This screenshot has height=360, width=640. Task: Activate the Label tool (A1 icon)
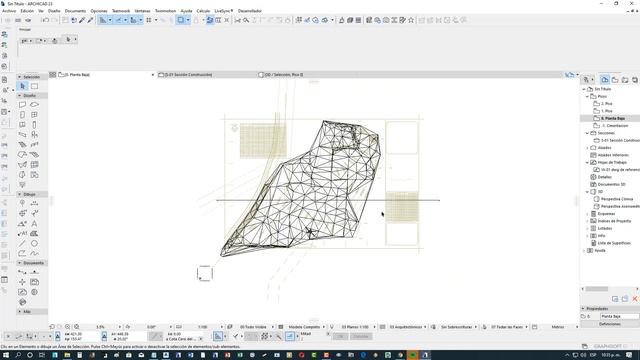click(x=22, y=233)
